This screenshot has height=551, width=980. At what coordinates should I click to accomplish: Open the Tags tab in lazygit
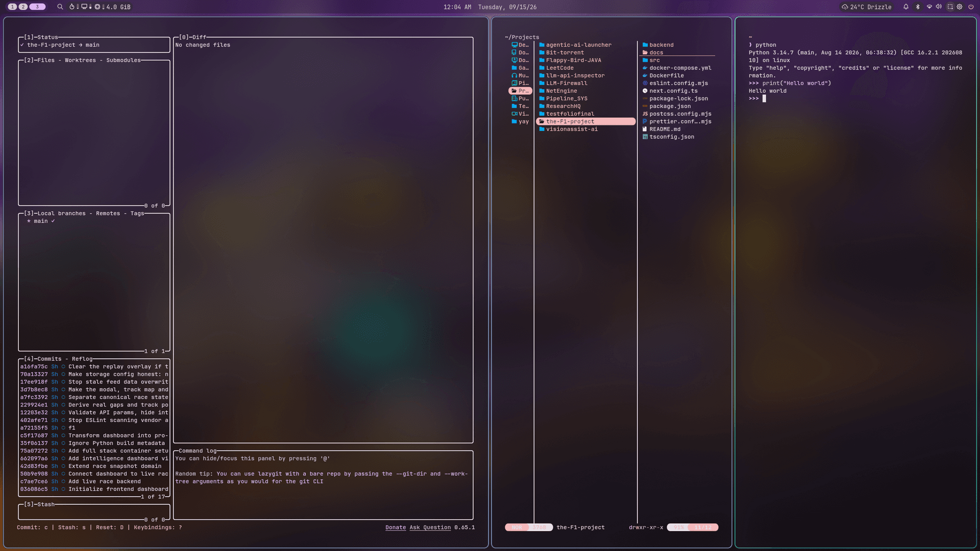(x=137, y=213)
